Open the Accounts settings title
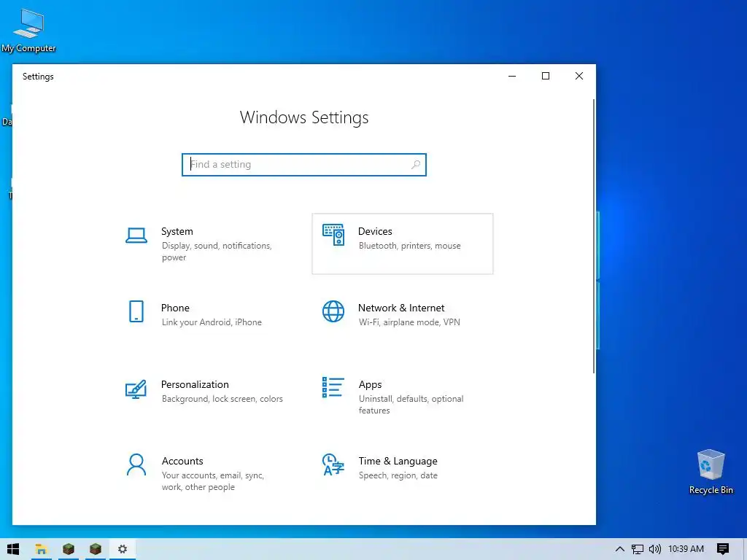The image size is (747, 560). pyautogui.click(x=182, y=462)
